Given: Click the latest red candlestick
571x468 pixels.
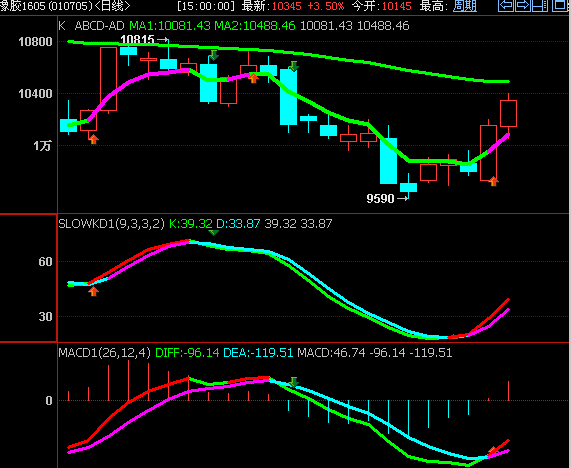Looking at the screenshot, I should tap(508, 113).
